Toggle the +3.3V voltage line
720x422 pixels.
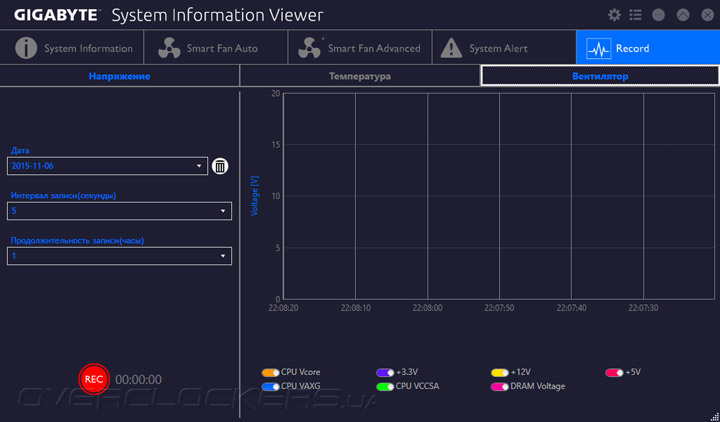pyautogui.click(x=385, y=372)
